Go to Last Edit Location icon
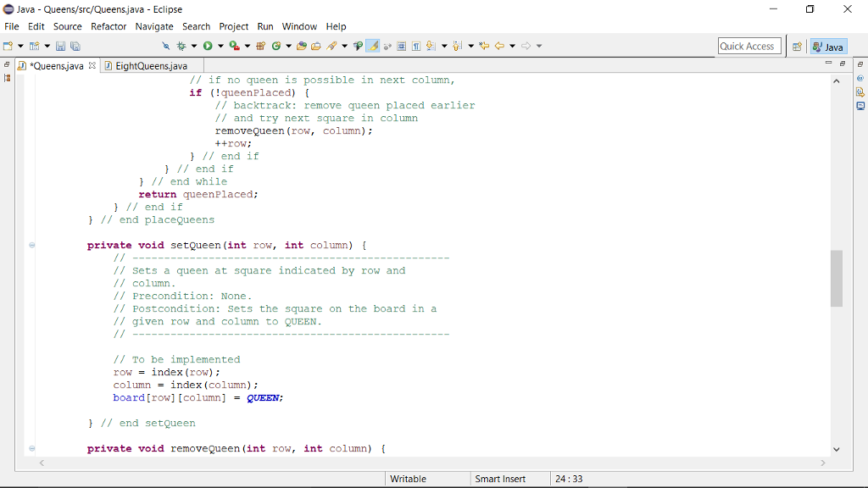Viewport: 868px width, 488px height. click(484, 46)
